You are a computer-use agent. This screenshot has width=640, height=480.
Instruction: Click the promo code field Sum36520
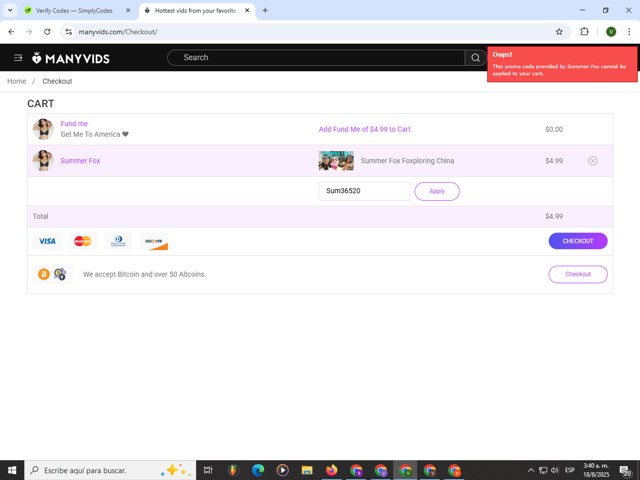[364, 191]
